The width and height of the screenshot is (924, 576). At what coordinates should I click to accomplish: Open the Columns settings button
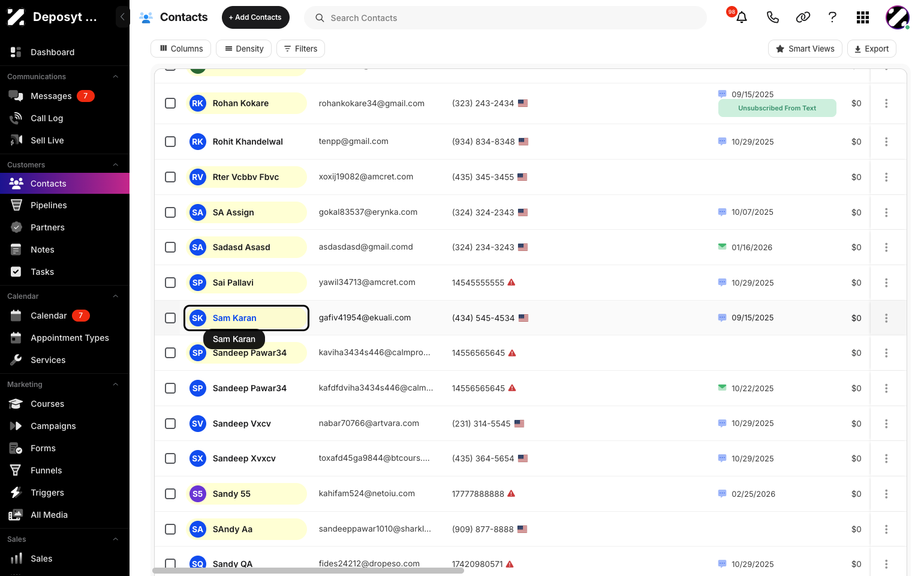(180, 49)
